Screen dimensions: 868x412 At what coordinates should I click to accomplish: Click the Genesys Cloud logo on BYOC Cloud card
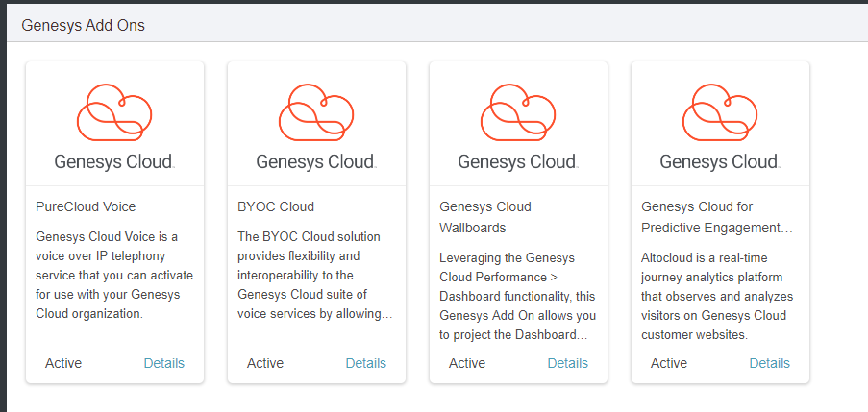[316, 126]
